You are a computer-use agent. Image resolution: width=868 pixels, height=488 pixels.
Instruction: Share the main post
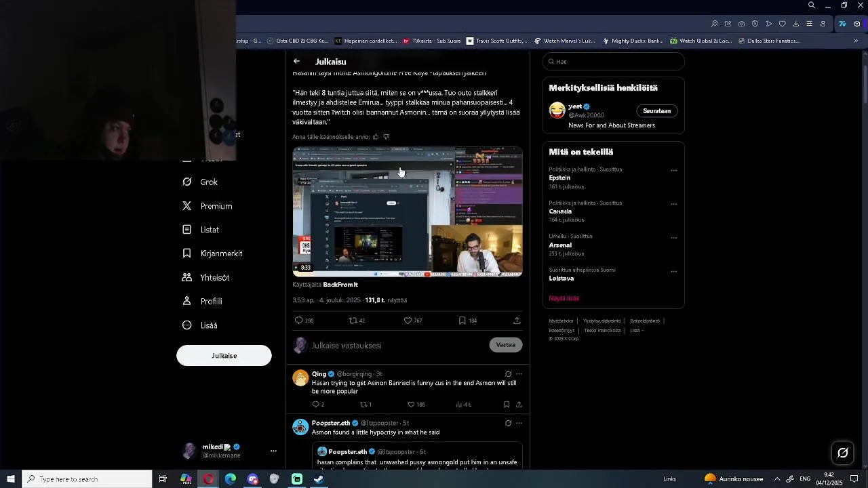(x=517, y=321)
